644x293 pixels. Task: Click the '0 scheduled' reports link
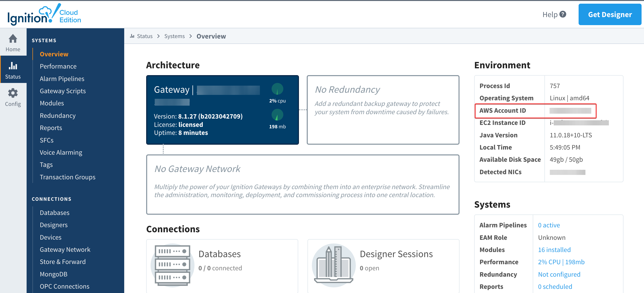(x=555, y=286)
